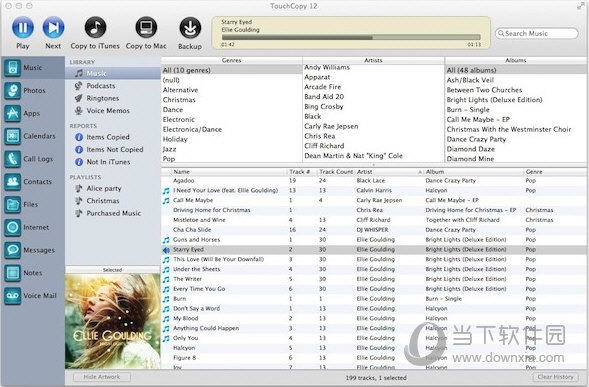Sort tracks by the Artist column header
Image resolution: width=589 pixels, height=387 pixels.
click(x=389, y=172)
